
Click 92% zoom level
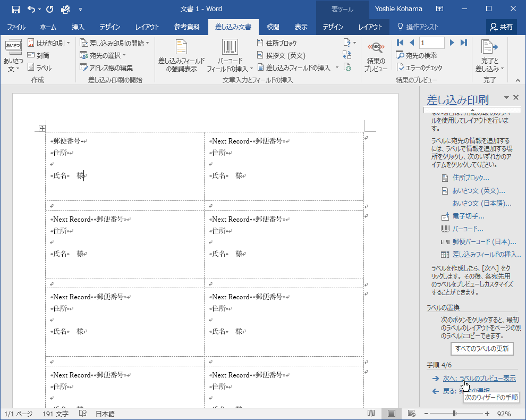504,414
